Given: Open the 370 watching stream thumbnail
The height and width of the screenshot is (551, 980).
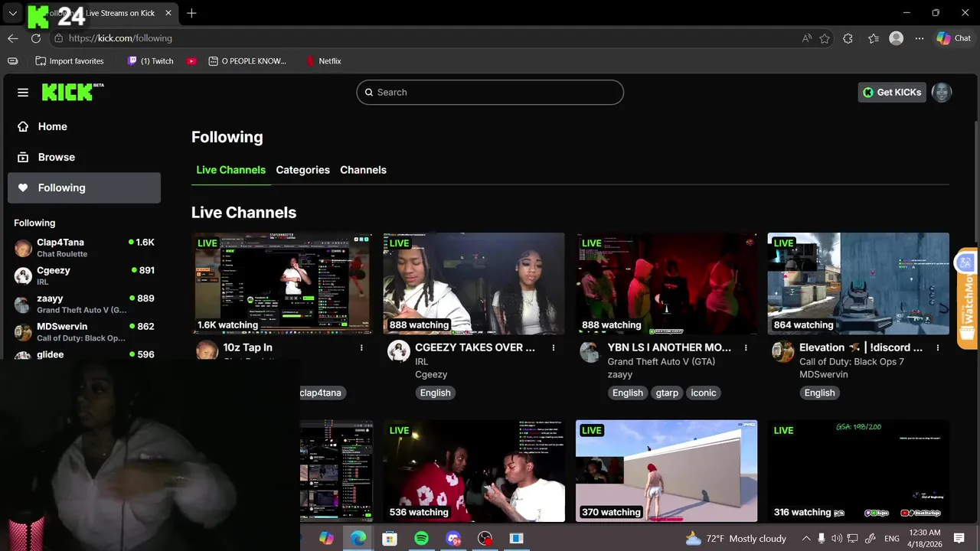Looking at the screenshot, I should click(666, 471).
